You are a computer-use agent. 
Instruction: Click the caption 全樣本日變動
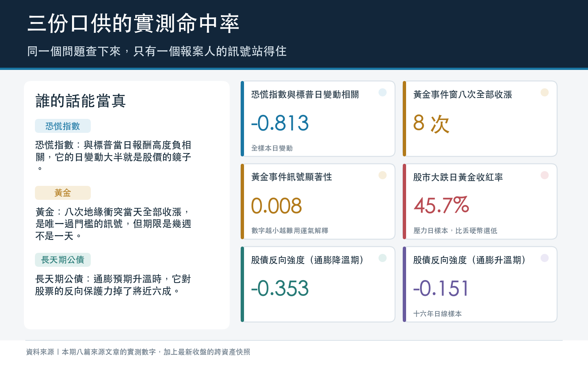pyautogui.click(x=272, y=148)
